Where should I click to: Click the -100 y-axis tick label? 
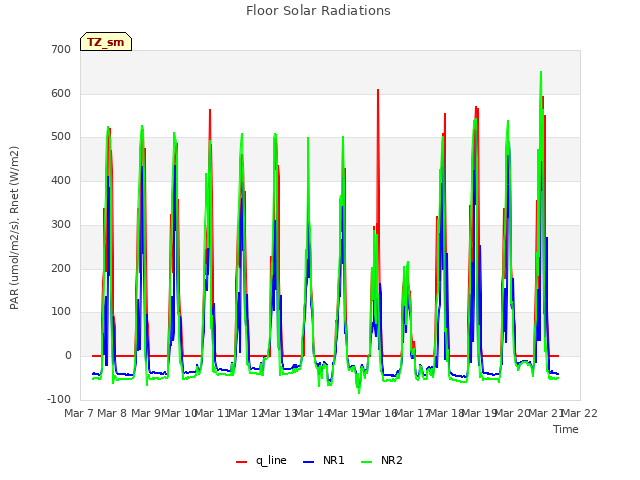59,399
